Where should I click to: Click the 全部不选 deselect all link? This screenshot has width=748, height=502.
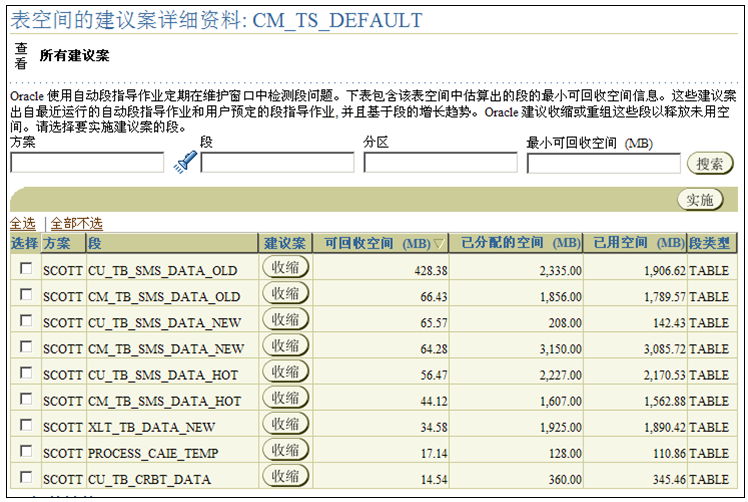[76, 224]
